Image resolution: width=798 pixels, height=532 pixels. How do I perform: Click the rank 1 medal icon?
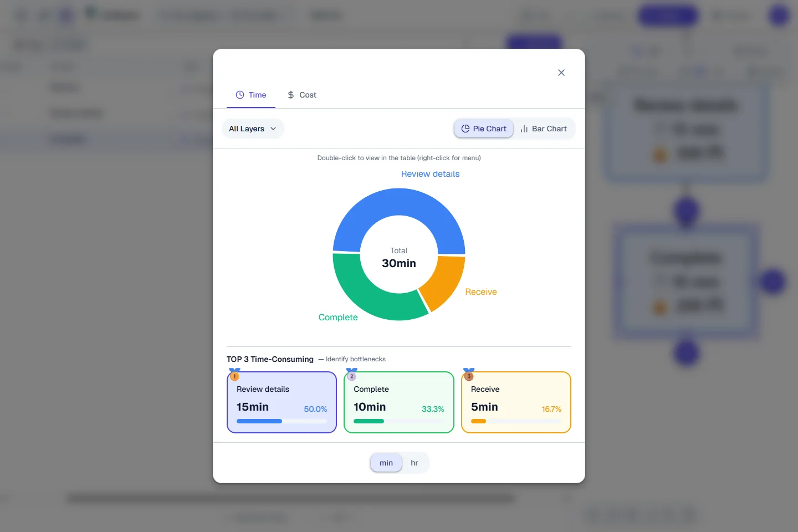[234, 375]
